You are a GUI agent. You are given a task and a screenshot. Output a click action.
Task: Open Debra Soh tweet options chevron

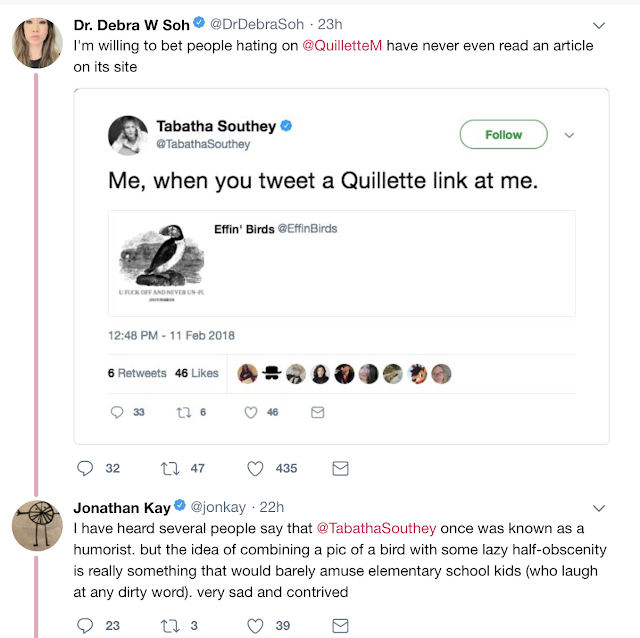click(598, 25)
